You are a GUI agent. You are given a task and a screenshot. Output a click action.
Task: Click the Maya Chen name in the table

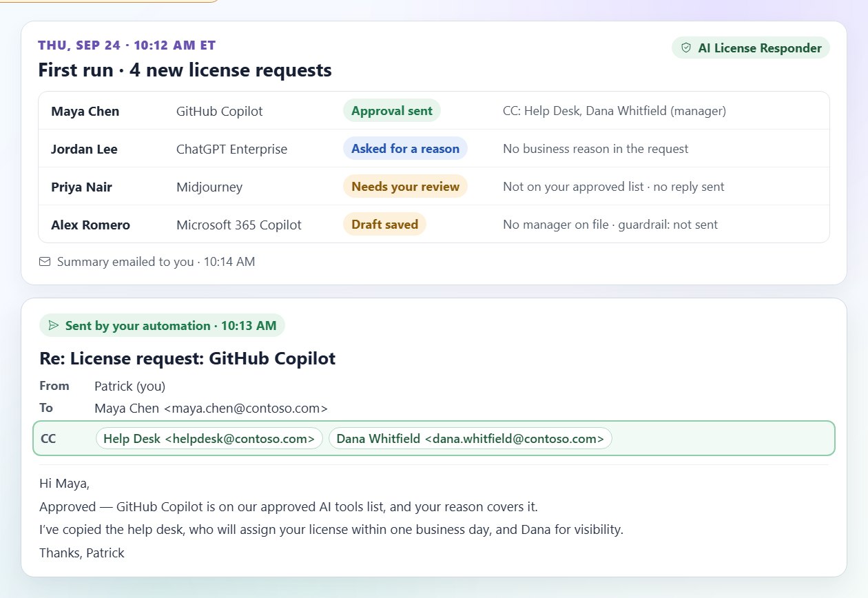coord(85,111)
